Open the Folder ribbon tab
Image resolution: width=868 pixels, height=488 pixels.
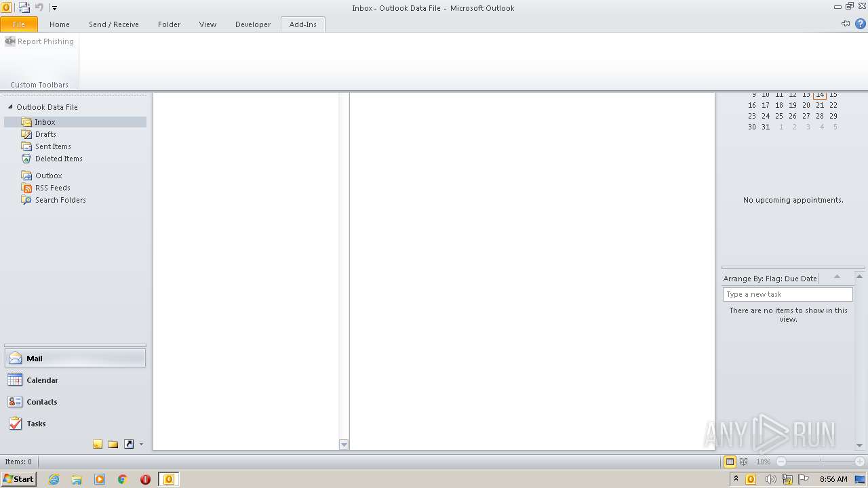pos(170,24)
